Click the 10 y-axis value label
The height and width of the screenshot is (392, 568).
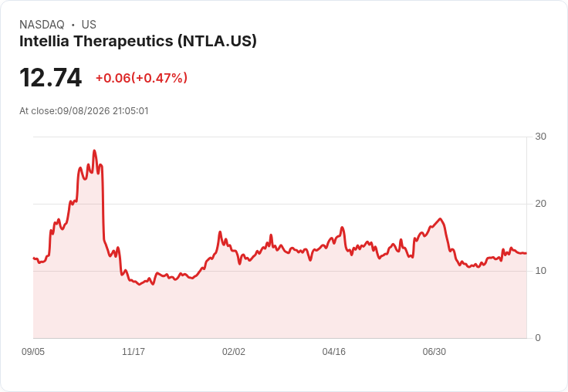540,271
